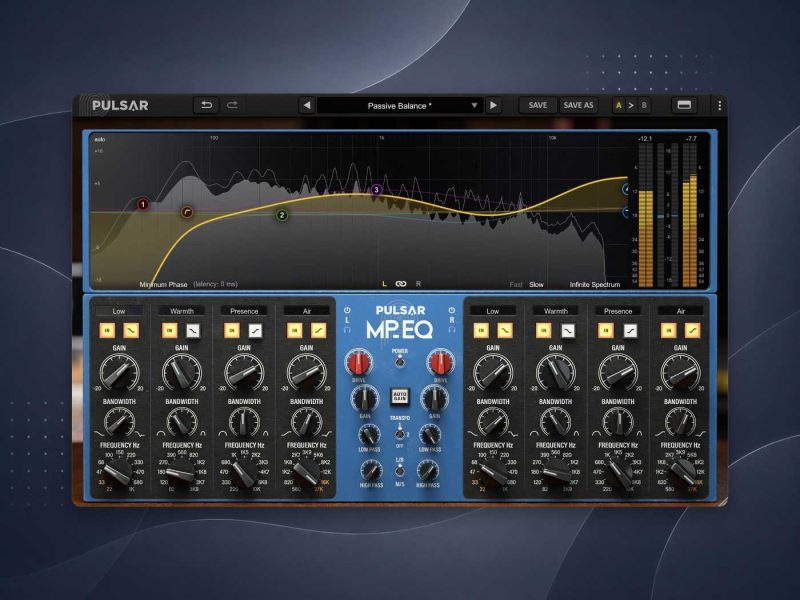Click the right channel Presence GAIN knob
The height and width of the screenshot is (600, 800).
coord(618,371)
